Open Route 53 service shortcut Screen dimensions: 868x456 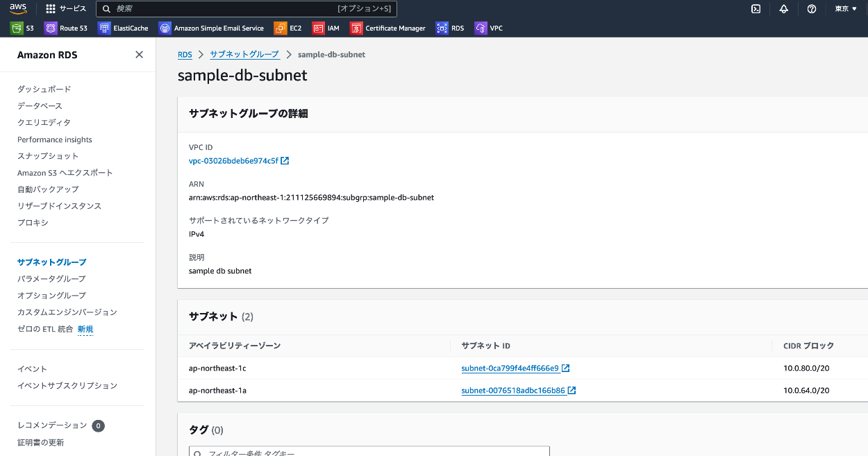coord(66,28)
